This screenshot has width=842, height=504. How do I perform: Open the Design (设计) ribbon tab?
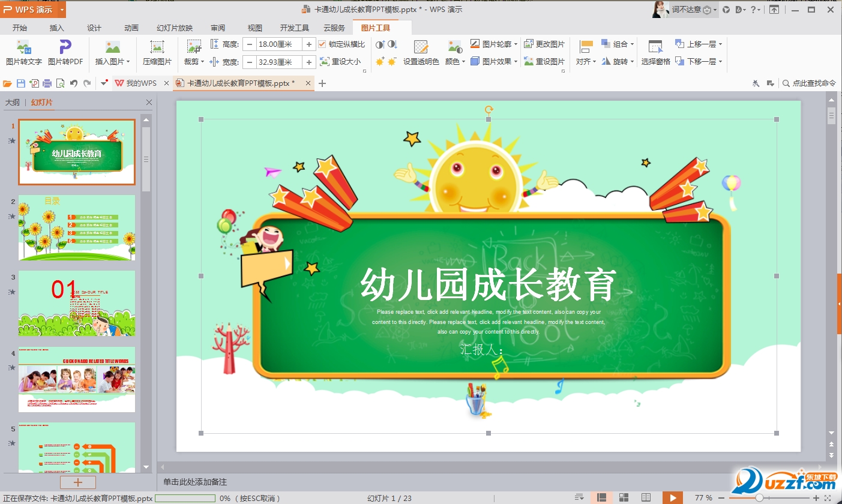coord(94,28)
